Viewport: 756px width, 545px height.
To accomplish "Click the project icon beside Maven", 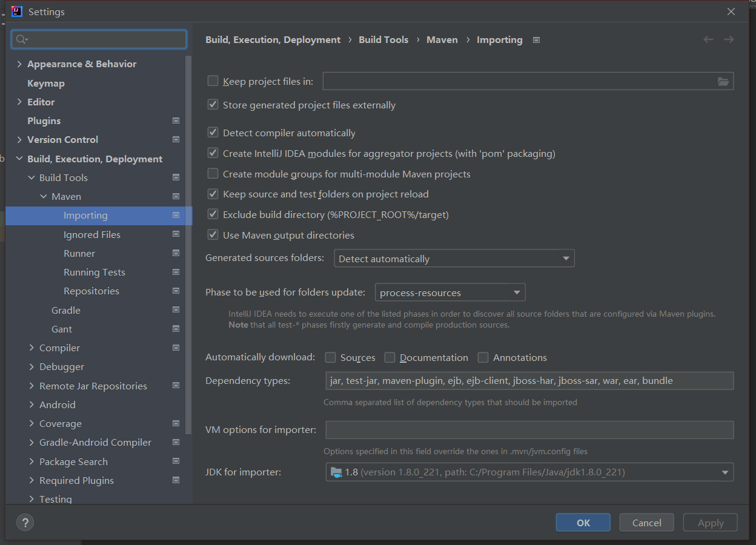I will click(x=176, y=196).
